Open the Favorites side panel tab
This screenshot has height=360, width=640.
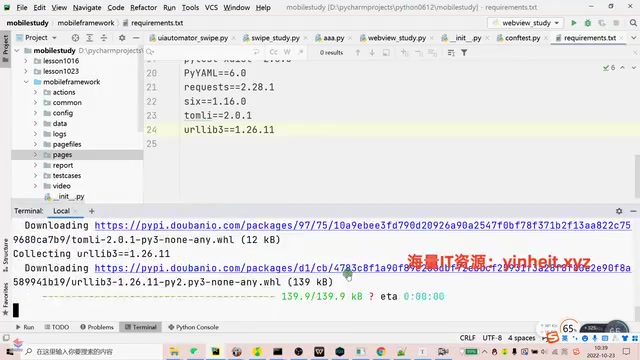[x=6, y=299]
